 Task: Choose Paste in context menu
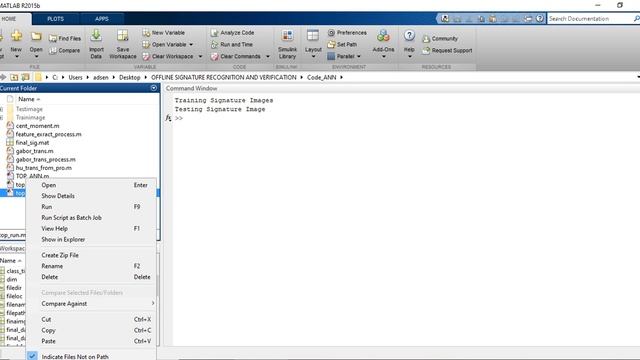pyautogui.click(x=91, y=341)
